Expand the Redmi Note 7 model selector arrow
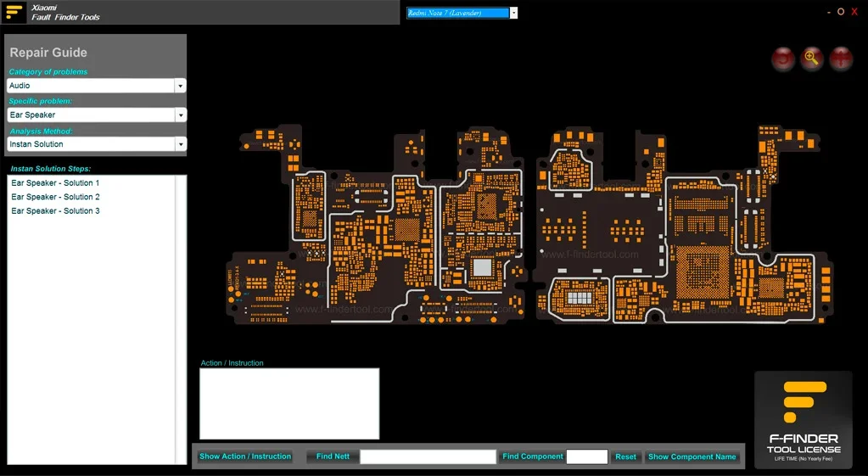 tap(513, 13)
